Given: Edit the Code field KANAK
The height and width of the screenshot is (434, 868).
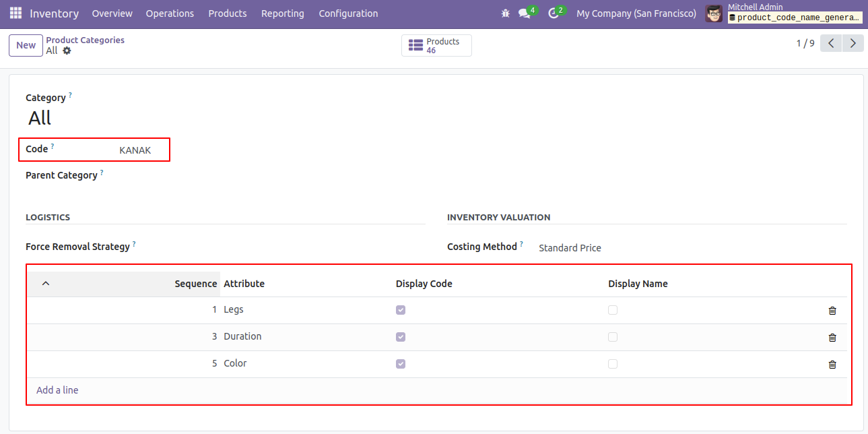Looking at the screenshot, I should pyautogui.click(x=135, y=150).
